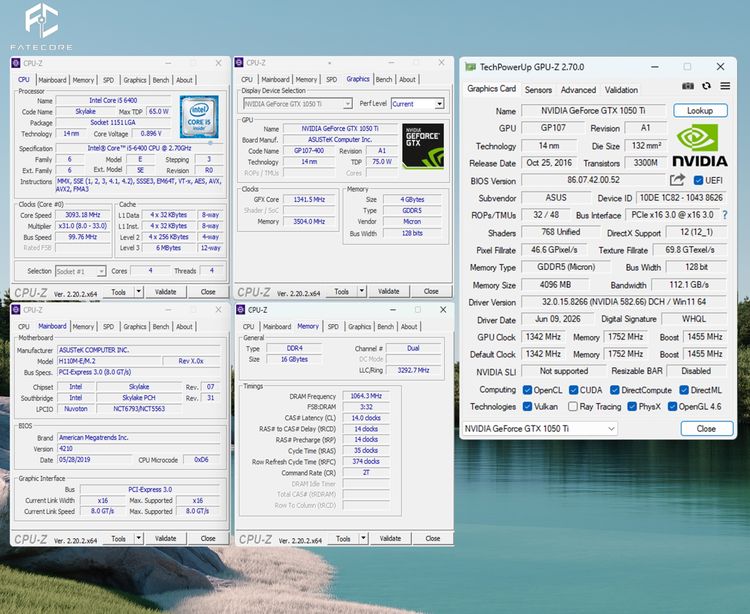
Task: Click the GPU Name field in GPU-Z
Action: [x=593, y=110]
